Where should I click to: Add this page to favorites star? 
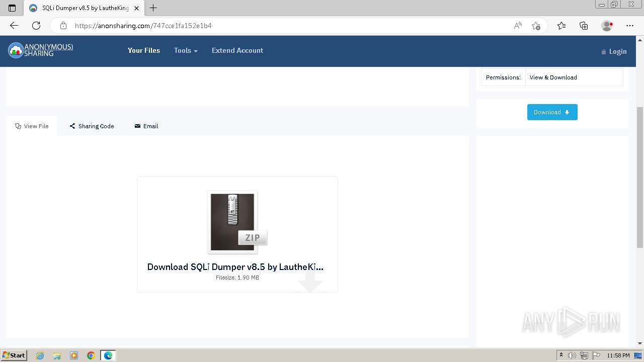pyautogui.click(x=536, y=26)
